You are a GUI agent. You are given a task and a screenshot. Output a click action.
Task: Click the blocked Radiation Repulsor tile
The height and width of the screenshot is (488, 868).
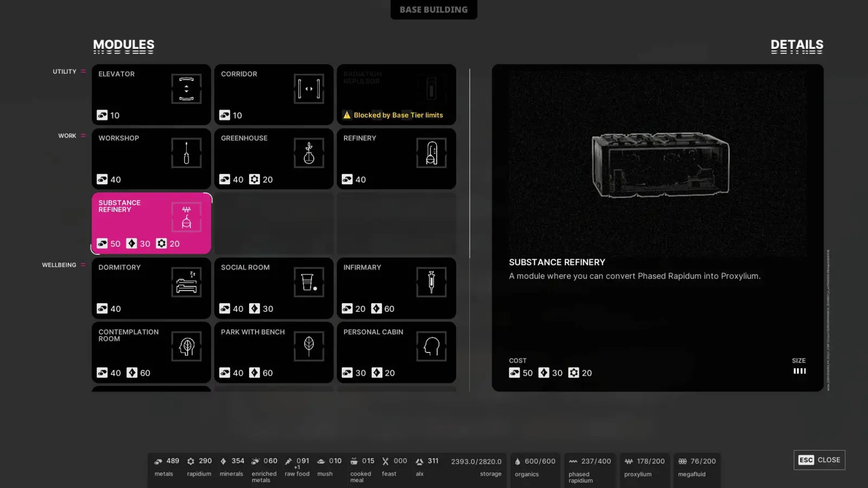click(x=397, y=94)
